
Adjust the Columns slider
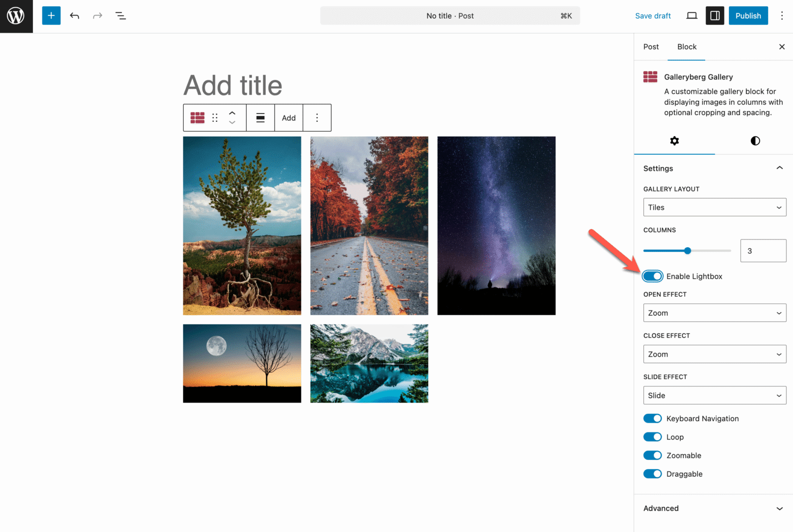(687, 250)
